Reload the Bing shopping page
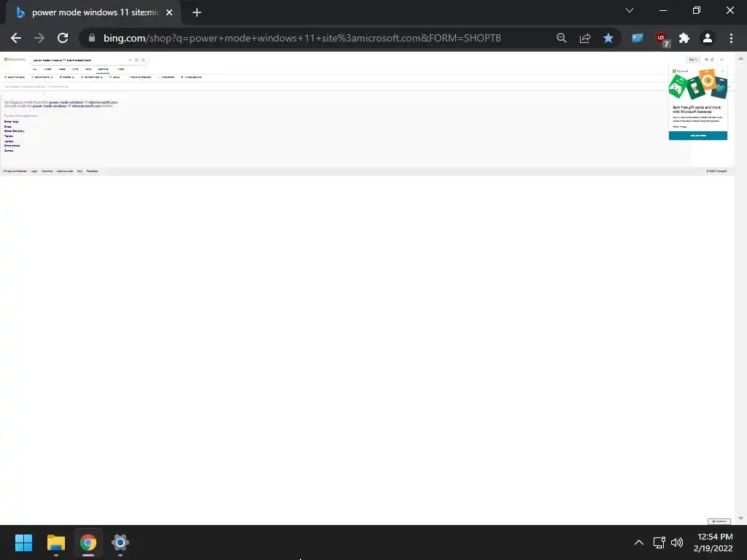Image resolution: width=747 pixels, height=560 pixels. coord(63,38)
